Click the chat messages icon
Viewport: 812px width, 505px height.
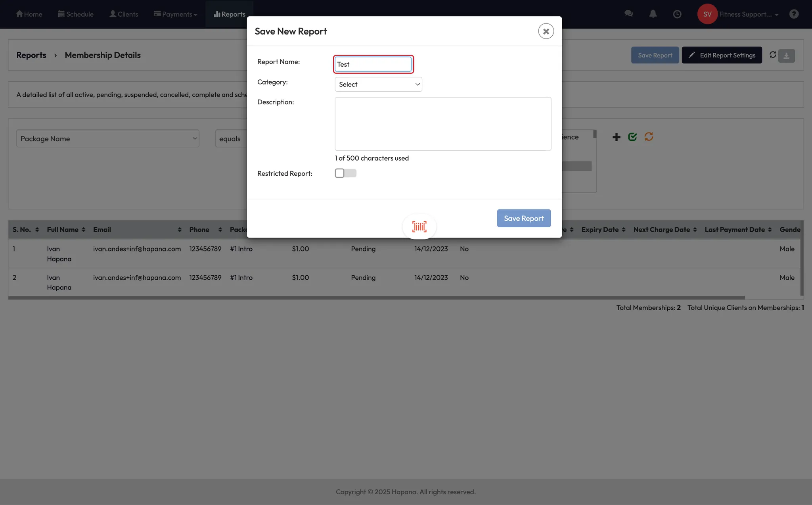point(628,14)
